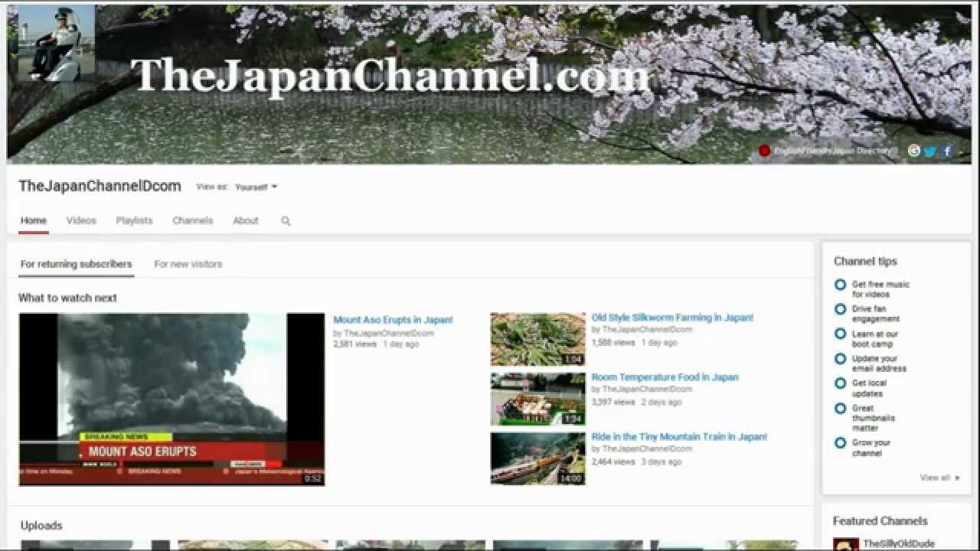Image resolution: width=980 pixels, height=551 pixels.
Task: Click the 2,581 views text
Action: click(355, 344)
